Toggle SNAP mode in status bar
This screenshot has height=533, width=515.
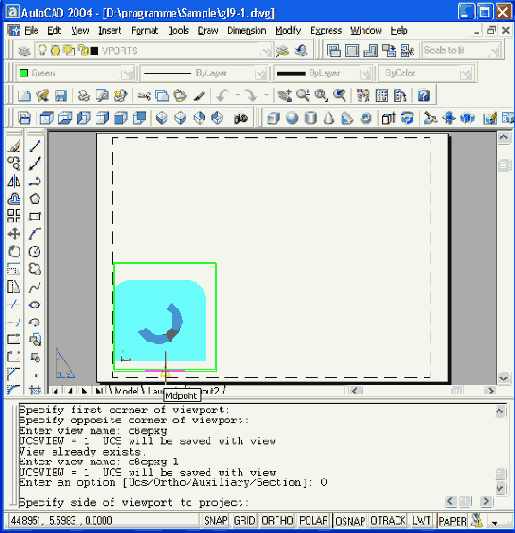click(216, 520)
